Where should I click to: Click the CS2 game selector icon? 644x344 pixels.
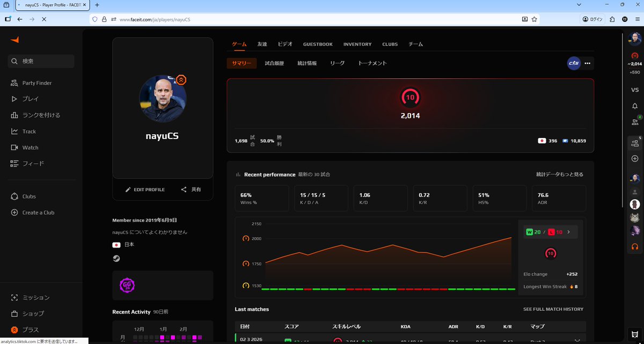pos(574,63)
